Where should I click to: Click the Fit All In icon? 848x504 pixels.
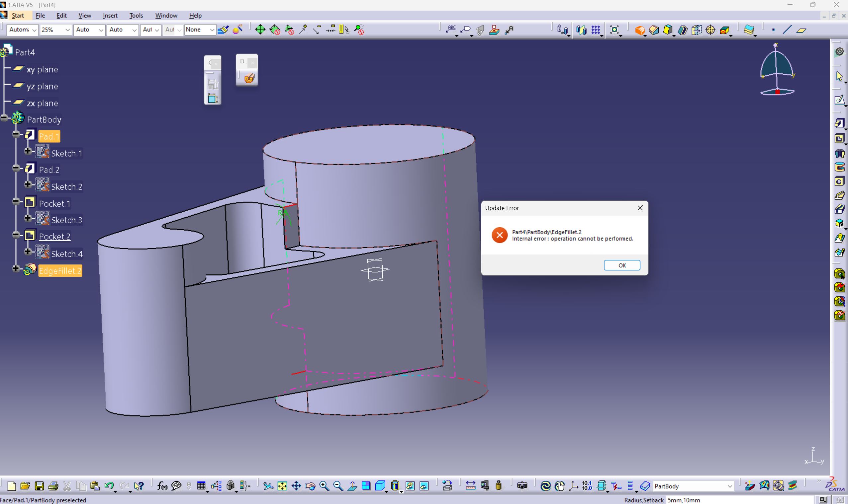[282, 486]
